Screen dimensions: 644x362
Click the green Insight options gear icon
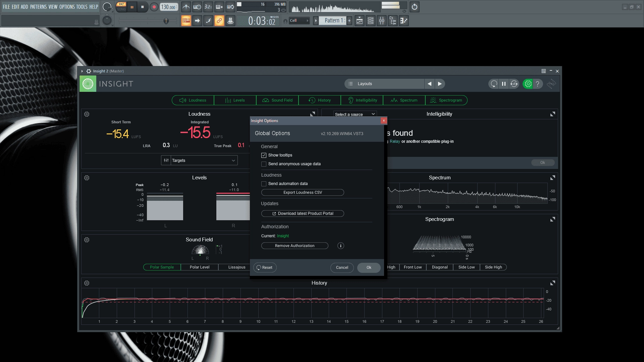coord(528,84)
